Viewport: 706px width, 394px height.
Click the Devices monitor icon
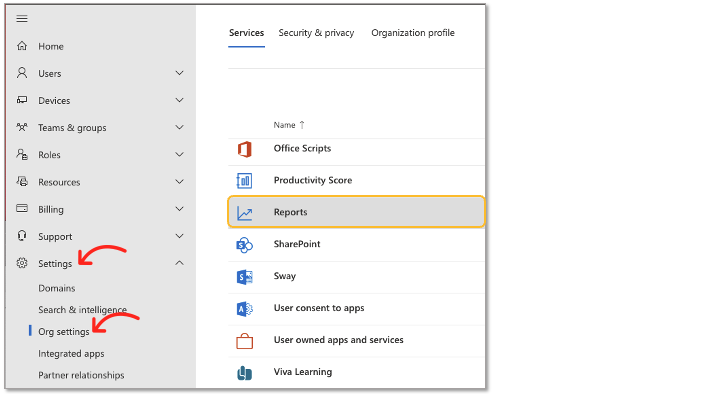click(22, 100)
